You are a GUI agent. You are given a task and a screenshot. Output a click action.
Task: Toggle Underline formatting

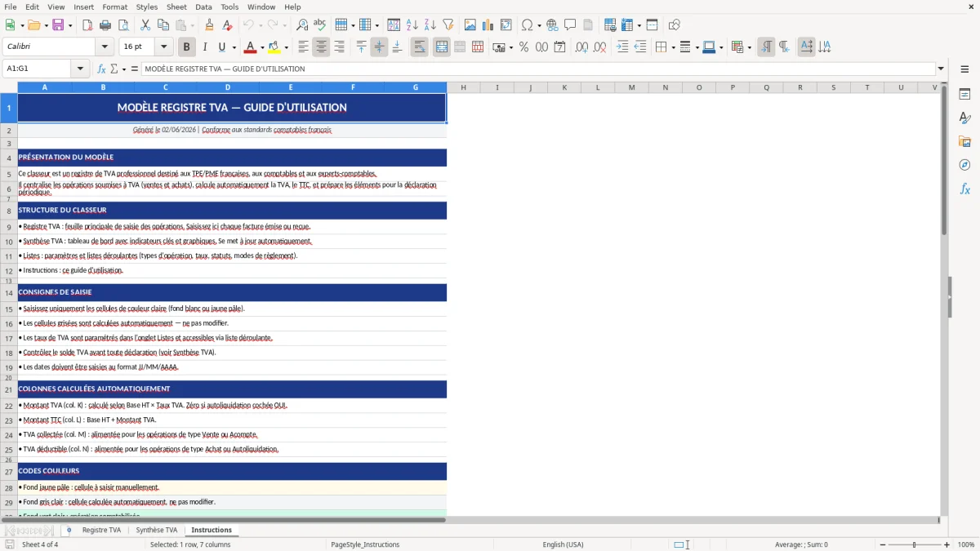pyautogui.click(x=221, y=47)
